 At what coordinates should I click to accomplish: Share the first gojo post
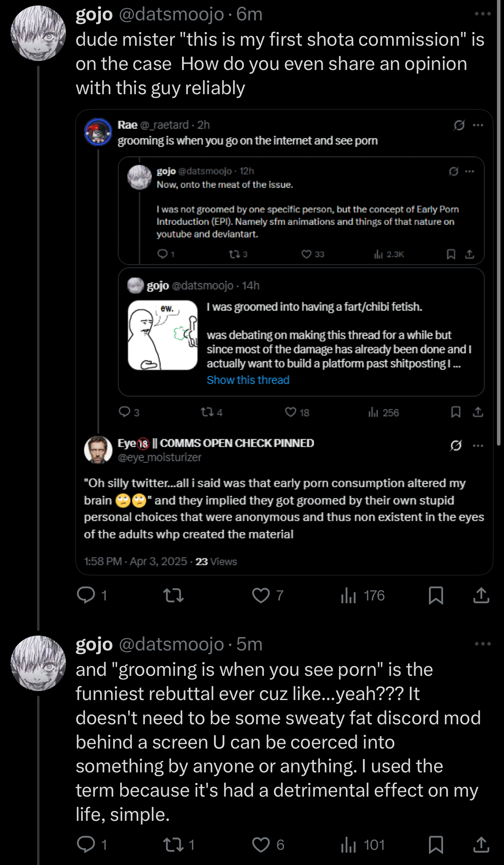point(481,596)
